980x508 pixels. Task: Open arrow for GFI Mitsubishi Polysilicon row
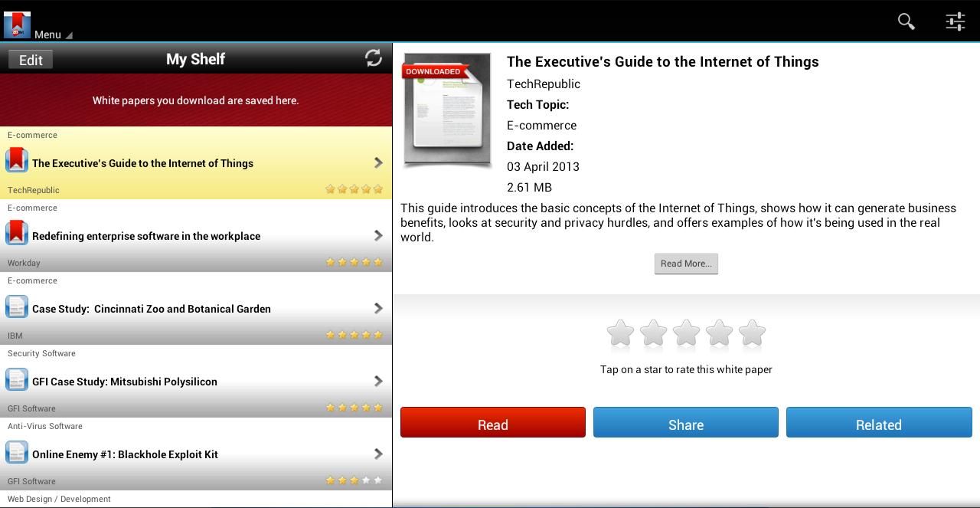(378, 381)
